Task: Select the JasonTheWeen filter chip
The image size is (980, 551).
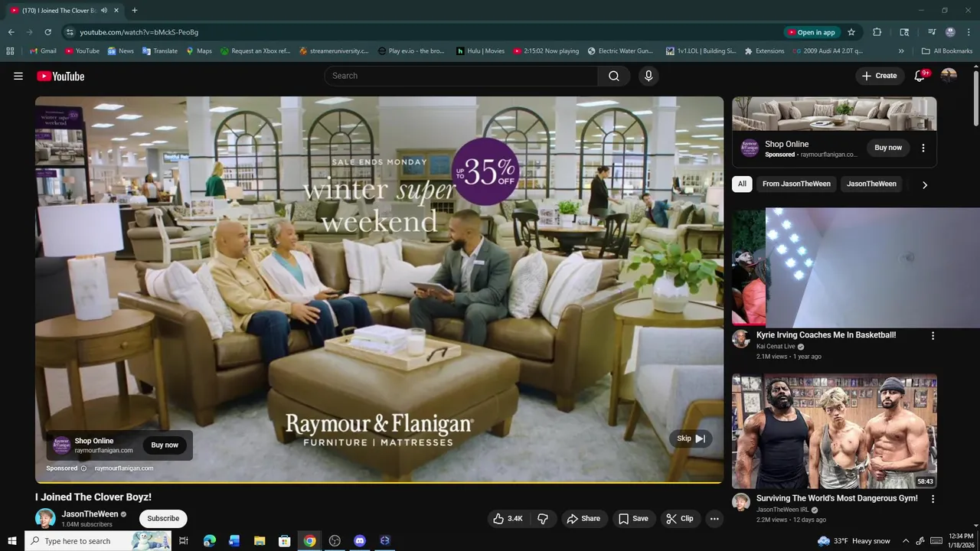Action: pos(871,184)
